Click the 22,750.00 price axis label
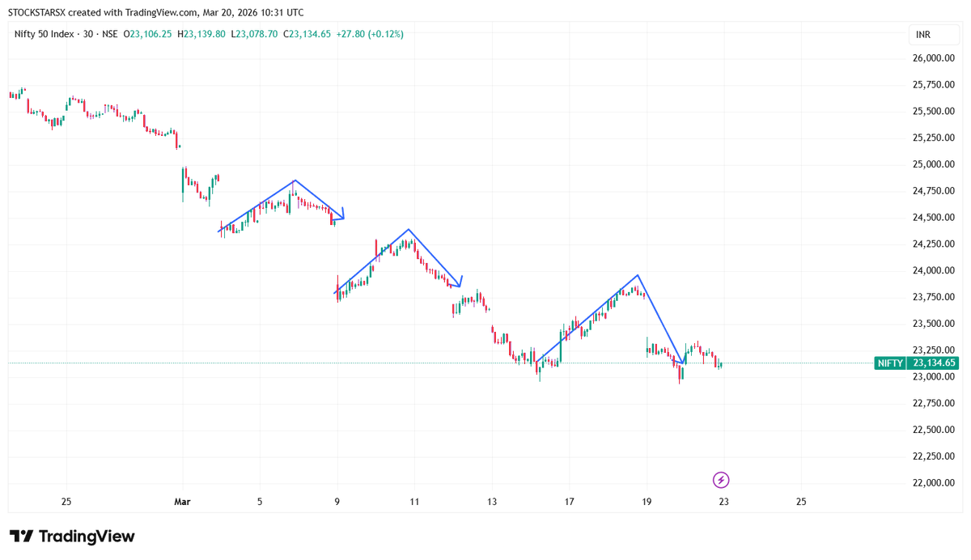Image resolution: width=971 pixels, height=560 pixels. (933, 403)
